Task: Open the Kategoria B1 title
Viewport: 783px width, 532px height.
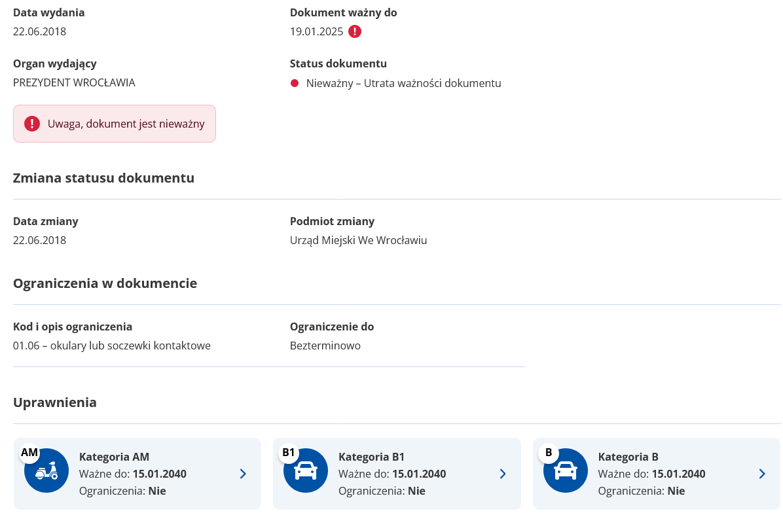Action: coord(371,457)
